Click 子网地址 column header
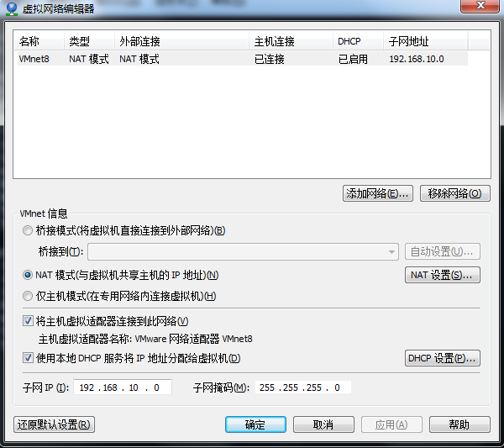 click(x=425, y=41)
